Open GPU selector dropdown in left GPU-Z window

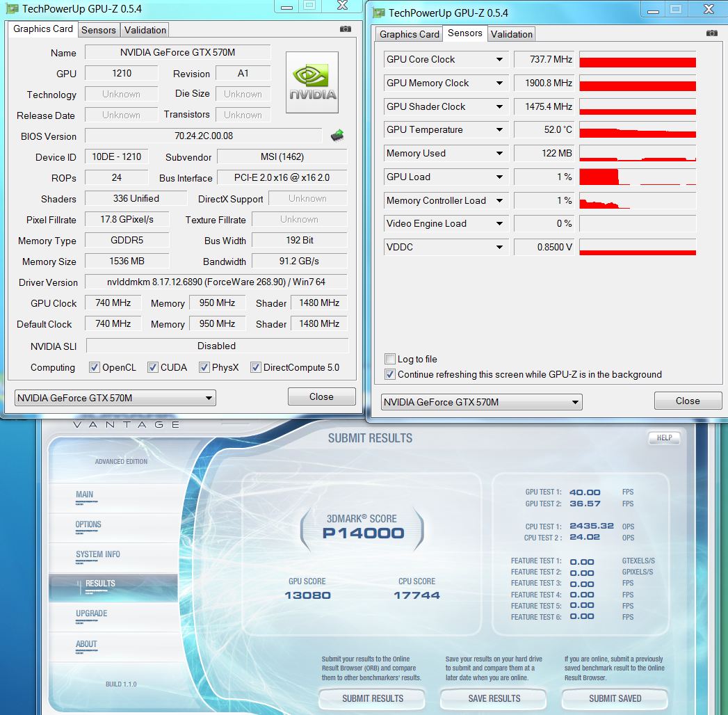115,398
